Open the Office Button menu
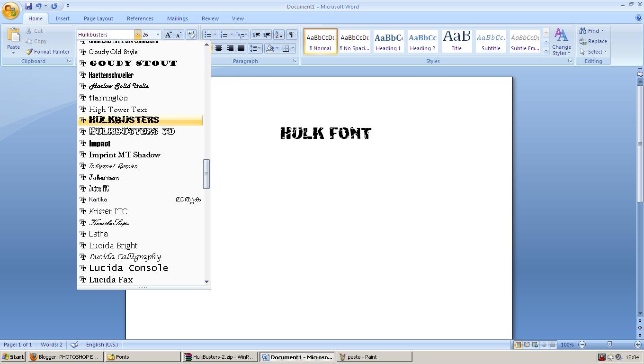 (10, 10)
